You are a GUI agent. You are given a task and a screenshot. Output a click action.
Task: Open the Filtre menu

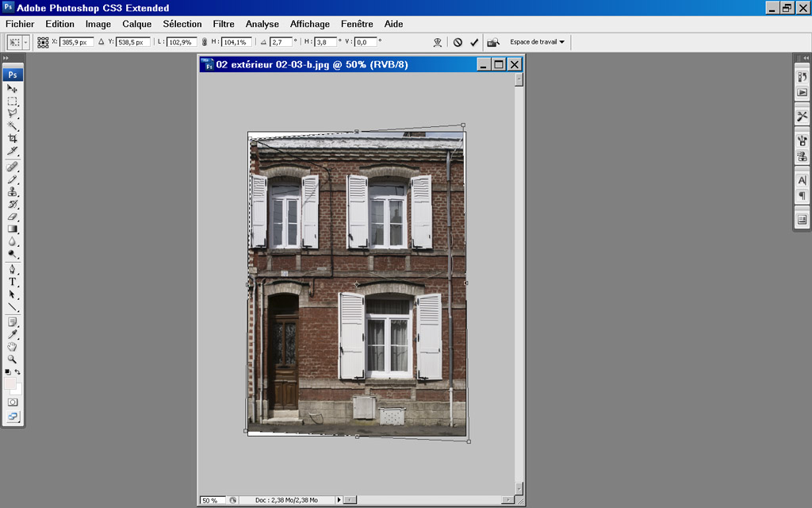pos(224,24)
